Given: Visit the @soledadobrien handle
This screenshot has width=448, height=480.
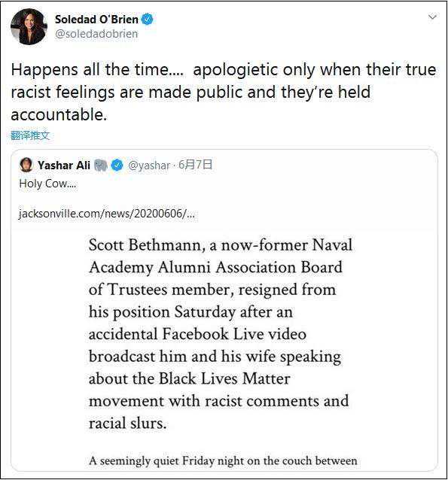Looking at the screenshot, I should click(x=96, y=34).
